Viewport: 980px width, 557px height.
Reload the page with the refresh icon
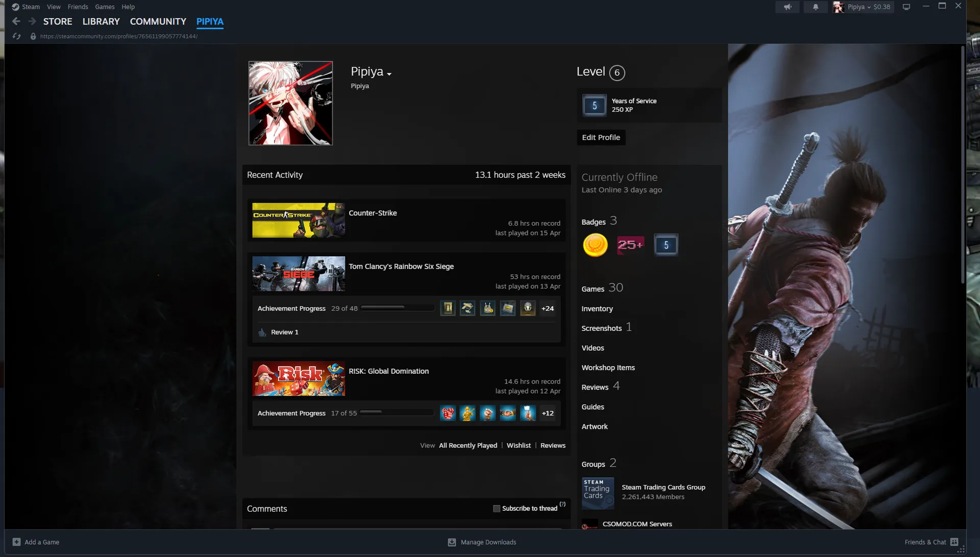click(x=17, y=36)
